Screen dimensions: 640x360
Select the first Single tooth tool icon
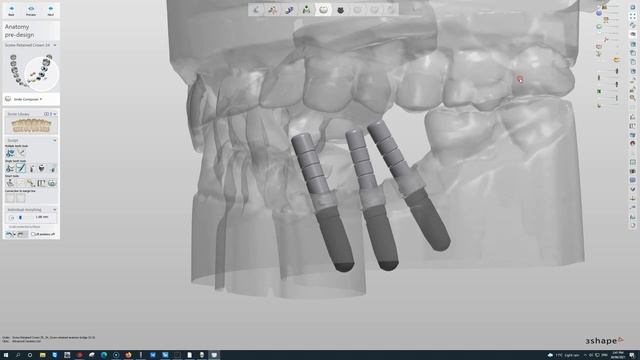point(10,168)
